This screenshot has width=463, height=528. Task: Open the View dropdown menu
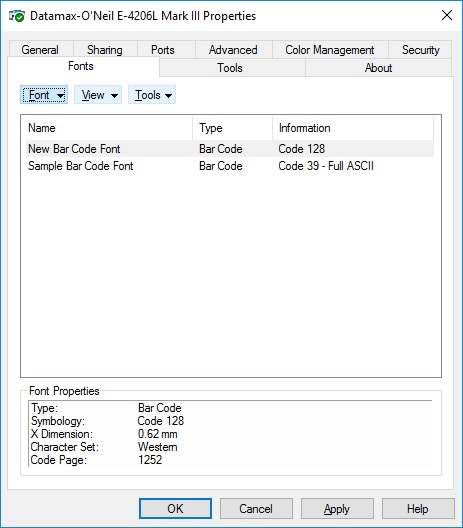98,95
